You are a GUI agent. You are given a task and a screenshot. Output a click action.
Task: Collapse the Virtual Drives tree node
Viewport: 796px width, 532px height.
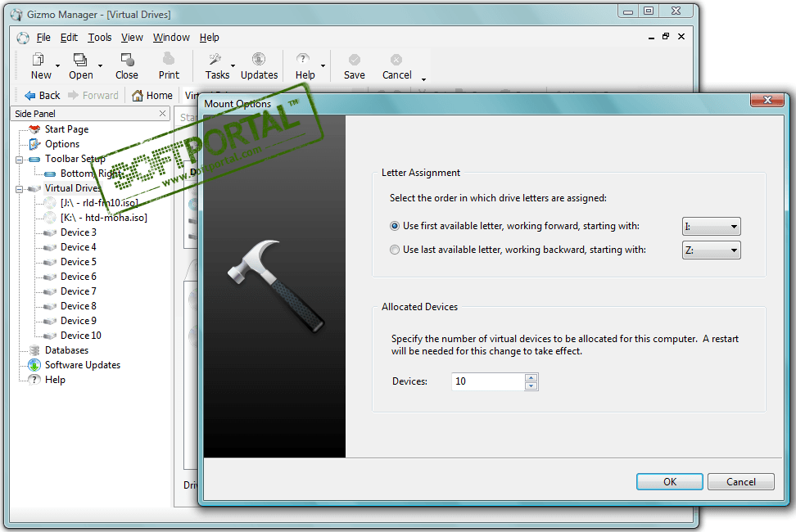20,189
